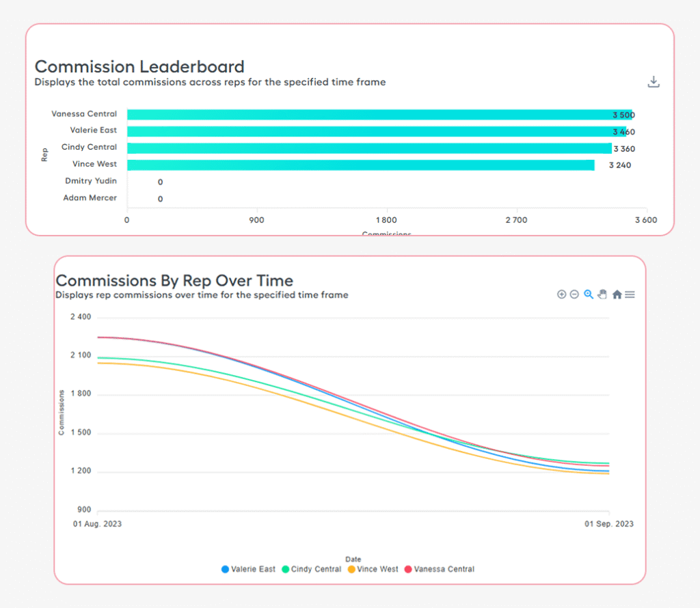Open the line chart hamburger menu
Screen dimensions: 700x608
630,294
